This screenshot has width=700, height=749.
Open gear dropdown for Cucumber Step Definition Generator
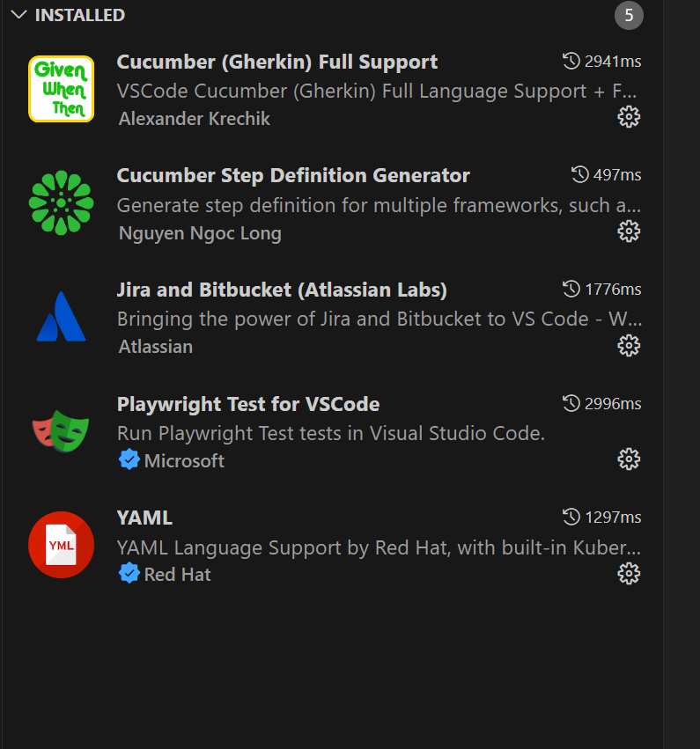click(629, 231)
